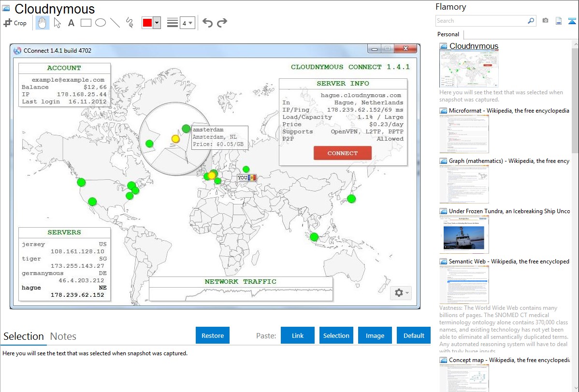Click the Flamory search field

click(481, 21)
